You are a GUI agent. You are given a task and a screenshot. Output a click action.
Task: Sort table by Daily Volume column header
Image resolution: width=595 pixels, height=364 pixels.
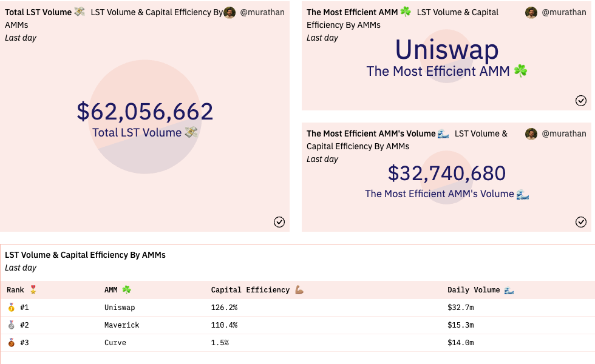[474, 290]
